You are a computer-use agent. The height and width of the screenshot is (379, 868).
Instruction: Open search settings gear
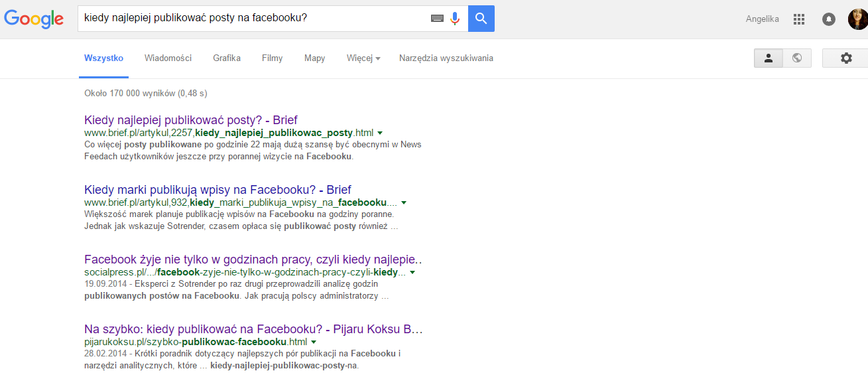(845, 58)
